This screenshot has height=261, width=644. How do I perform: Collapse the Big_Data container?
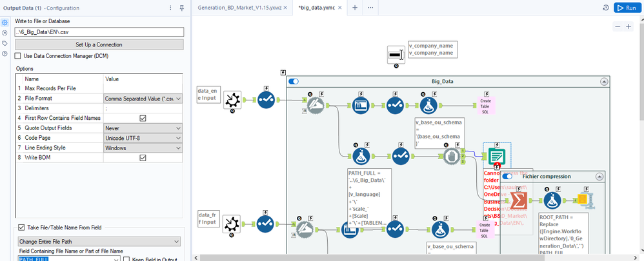point(604,82)
